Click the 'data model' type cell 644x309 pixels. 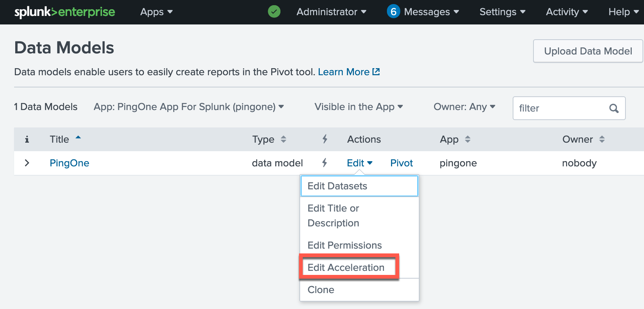tap(277, 163)
